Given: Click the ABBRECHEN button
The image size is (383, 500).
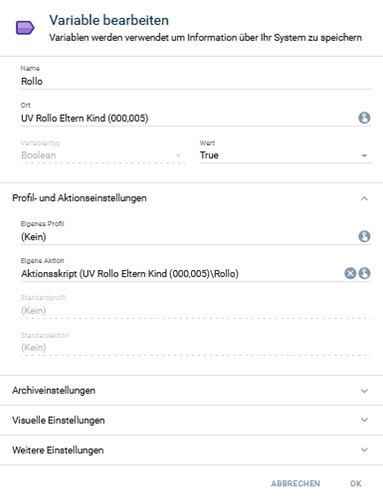Looking at the screenshot, I should coord(295,483).
